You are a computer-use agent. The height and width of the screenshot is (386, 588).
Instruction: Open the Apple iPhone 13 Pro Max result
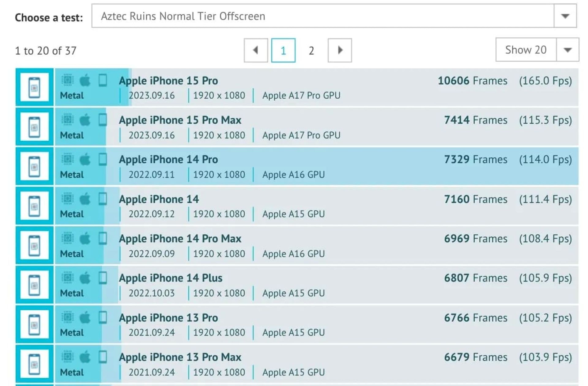coord(180,358)
